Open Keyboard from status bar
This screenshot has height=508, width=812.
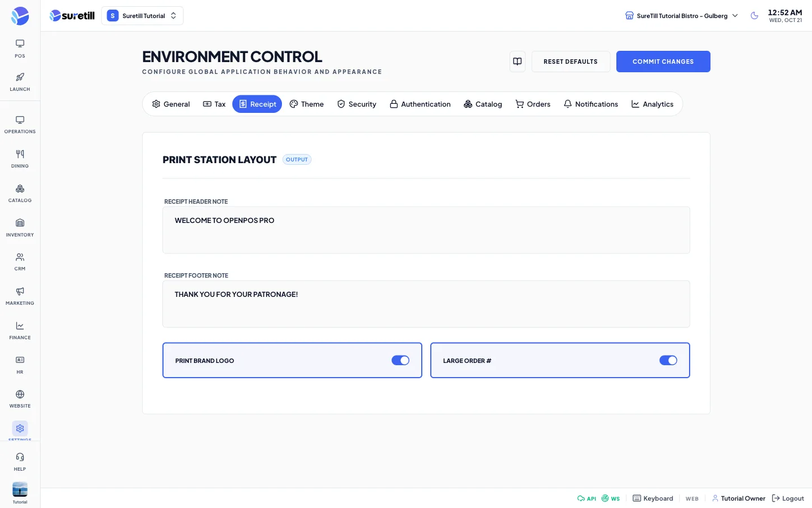[653, 498]
